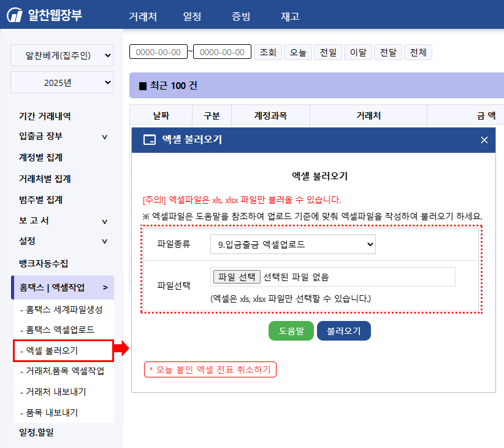
Task: Click the start date input field
Action: [x=158, y=52]
